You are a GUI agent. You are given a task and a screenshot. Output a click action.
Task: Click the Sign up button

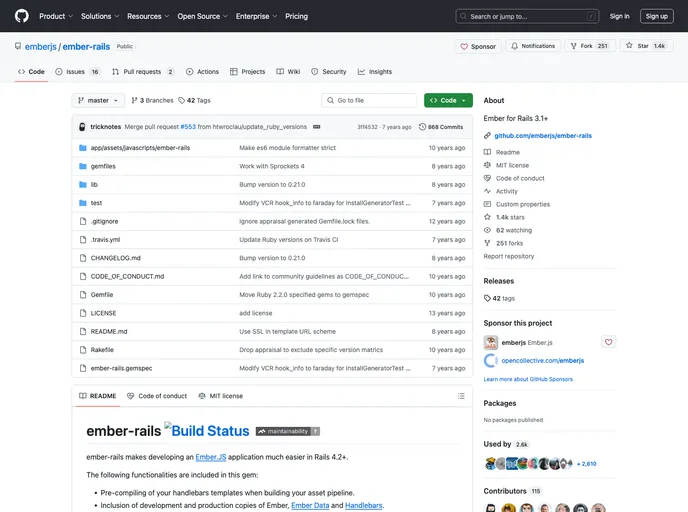point(656,16)
